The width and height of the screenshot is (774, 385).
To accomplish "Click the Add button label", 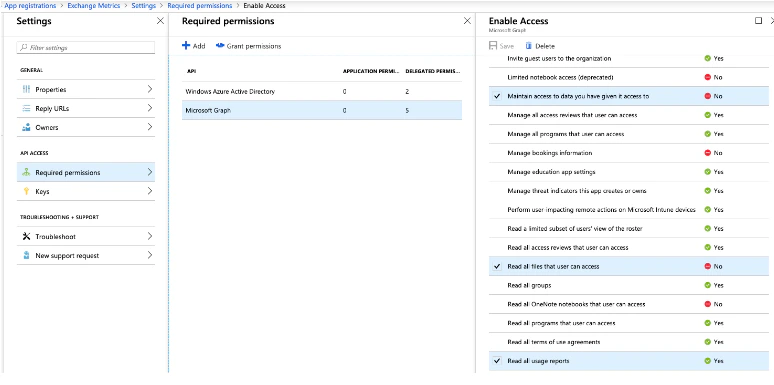I will coord(199,46).
